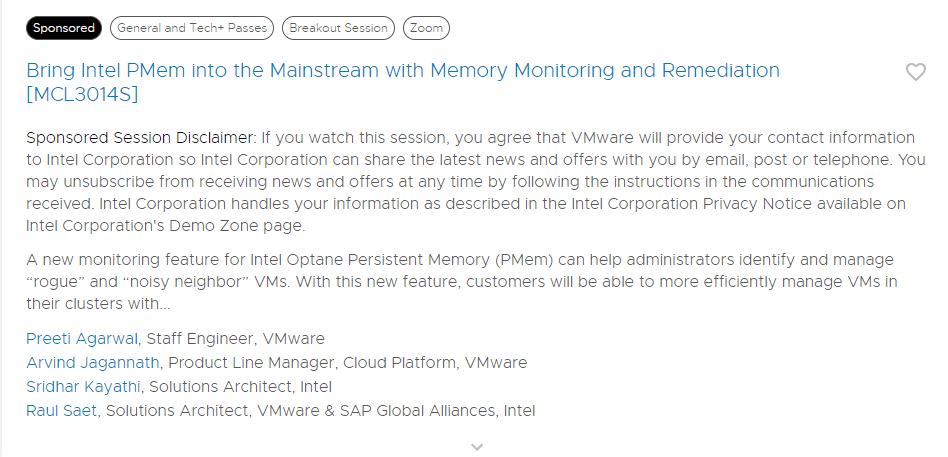The image size is (948, 457).
Task: Open speaker Arvind Jagannath's profile
Action: pos(95,363)
